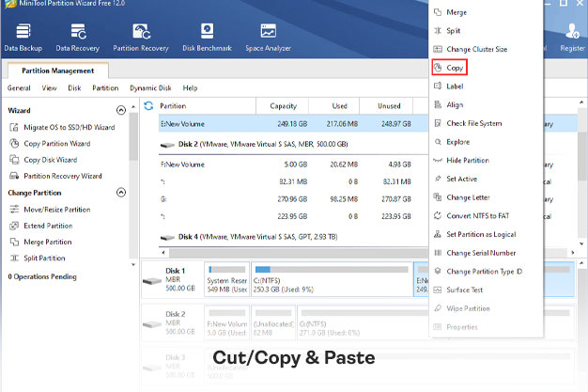Launch the Data Recovery tool
The image size is (588, 392).
(78, 38)
